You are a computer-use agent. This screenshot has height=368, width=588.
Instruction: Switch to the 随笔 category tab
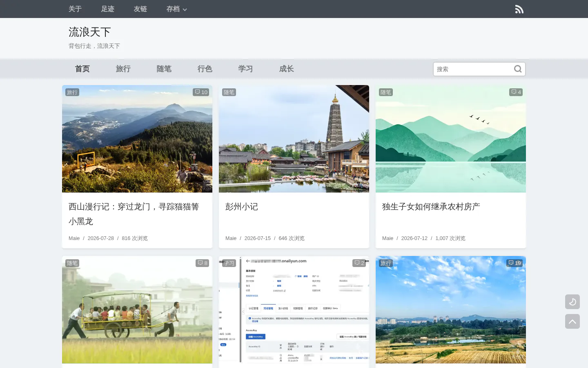point(164,69)
